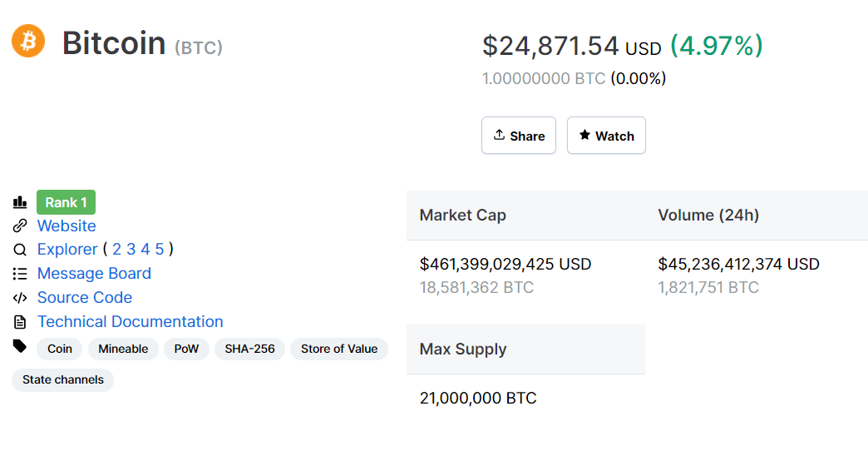Image resolution: width=868 pixels, height=461 pixels.
Task: Open the Explorer link
Action: pos(67,250)
